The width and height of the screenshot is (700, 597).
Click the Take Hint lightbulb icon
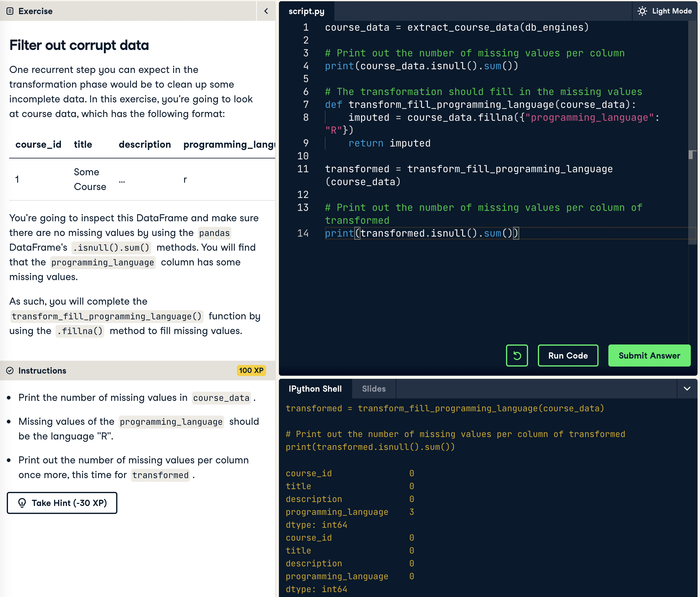click(22, 503)
